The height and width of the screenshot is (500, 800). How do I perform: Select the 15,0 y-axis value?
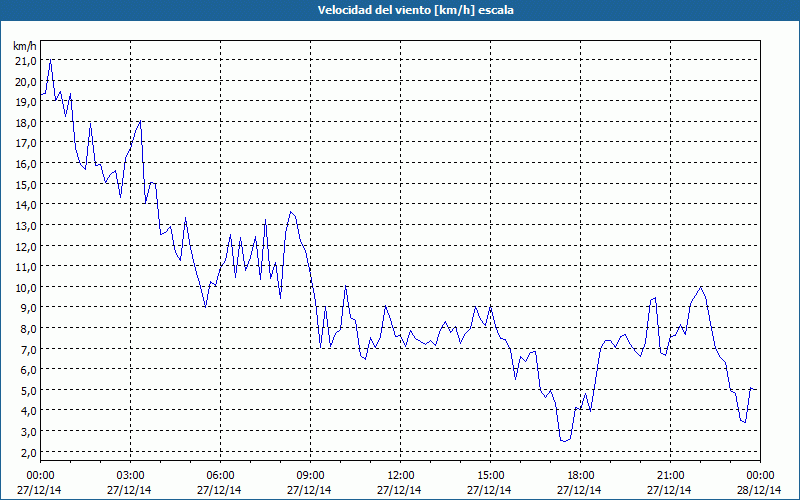point(27,184)
